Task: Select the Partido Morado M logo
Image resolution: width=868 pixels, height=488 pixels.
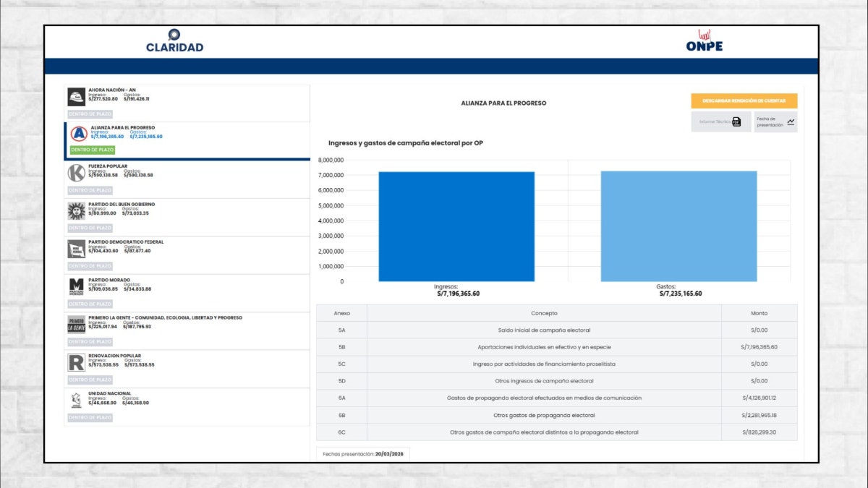Action: [x=77, y=286]
